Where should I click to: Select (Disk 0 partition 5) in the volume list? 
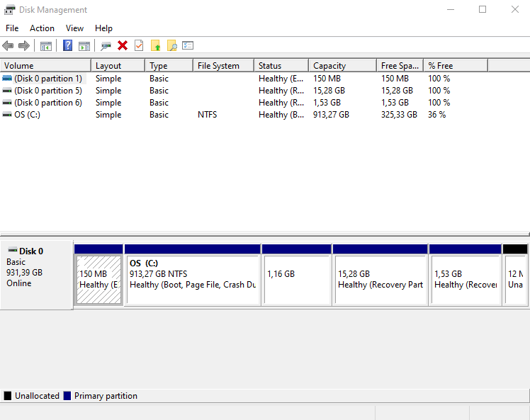point(47,91)
